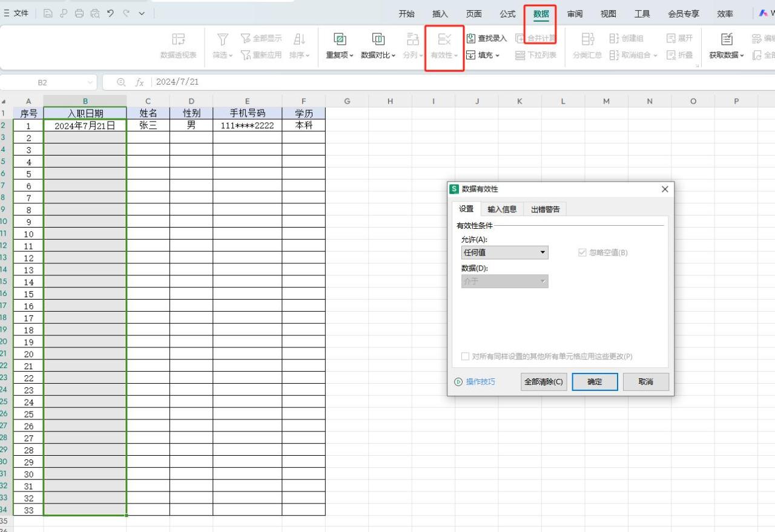775x532 pixels.
Task: Select the 本科 education cell
Action: pos(303,125)
